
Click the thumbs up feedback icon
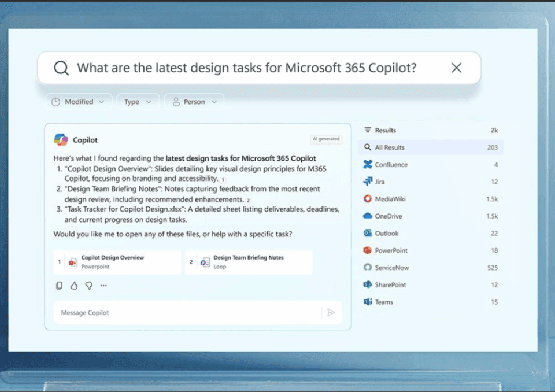point(74,286)
